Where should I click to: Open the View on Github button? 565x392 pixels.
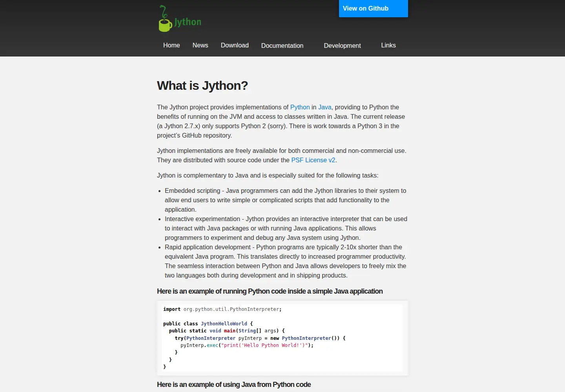coord(373,9)
